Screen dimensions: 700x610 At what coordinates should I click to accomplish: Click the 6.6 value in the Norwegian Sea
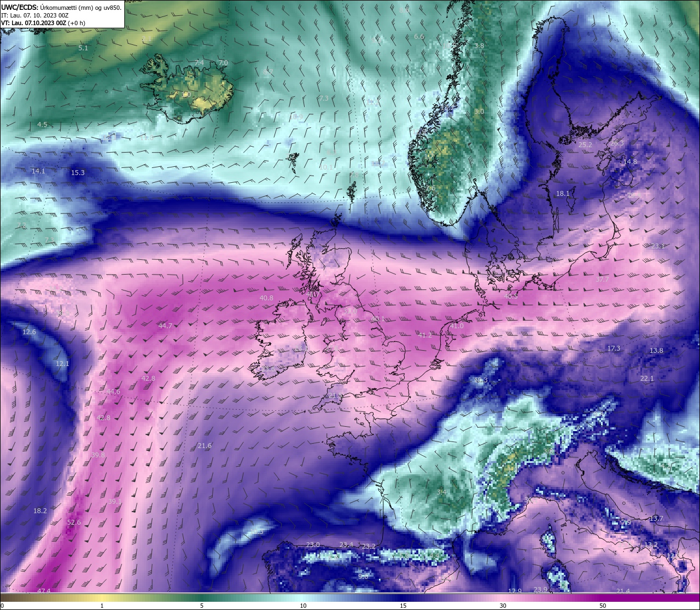[x=419, y=37]
